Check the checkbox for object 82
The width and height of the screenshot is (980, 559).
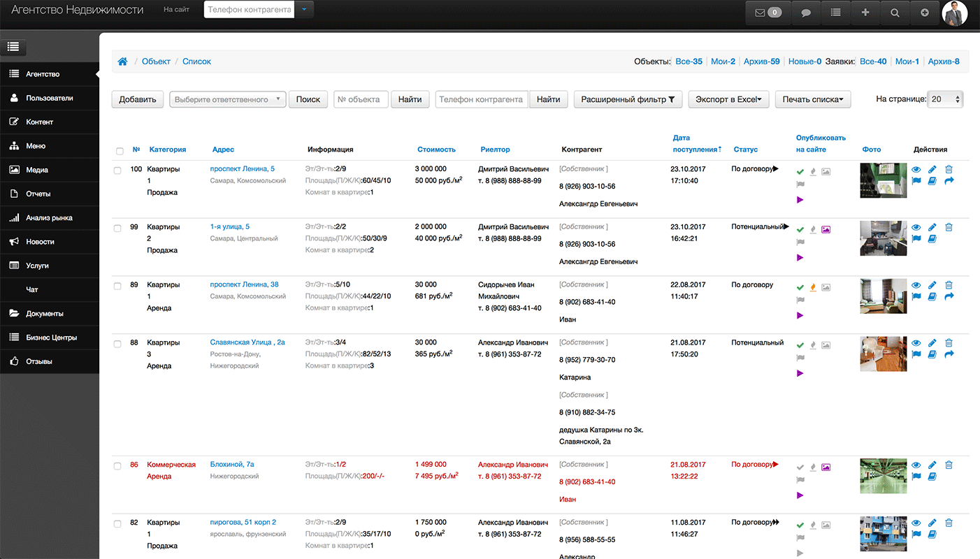click(x=117, y=524)
